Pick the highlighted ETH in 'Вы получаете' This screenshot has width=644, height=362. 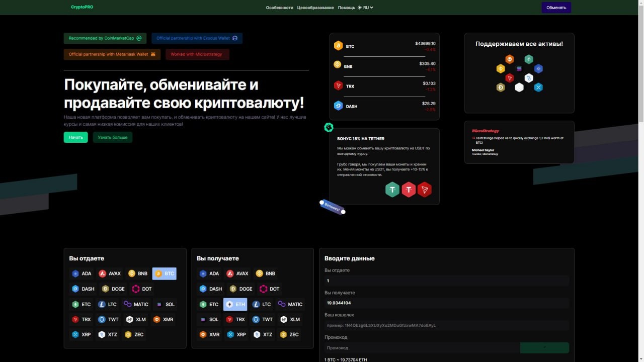click(x=235, y=304)
